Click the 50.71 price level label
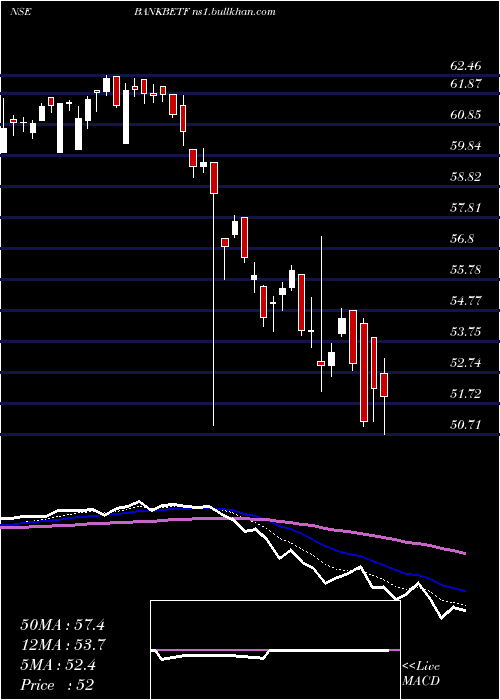Screen dimensions: 500x700 [466, 425]
